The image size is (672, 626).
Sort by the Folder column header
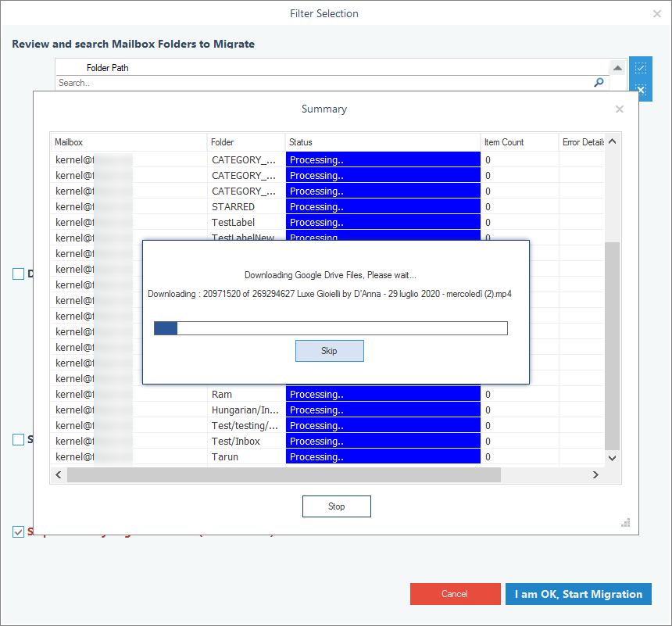click(246, 142)
